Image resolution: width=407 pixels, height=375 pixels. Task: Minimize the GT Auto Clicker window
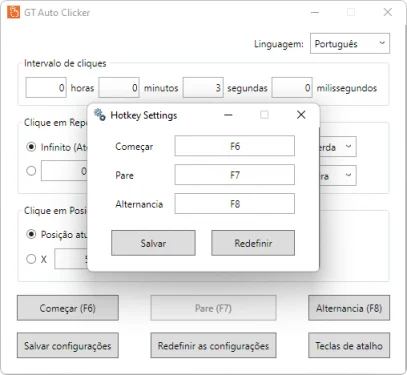[x=315, y=12]
